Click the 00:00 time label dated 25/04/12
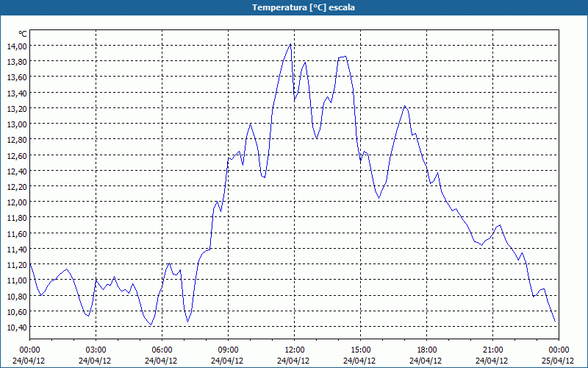 point(559,350)
